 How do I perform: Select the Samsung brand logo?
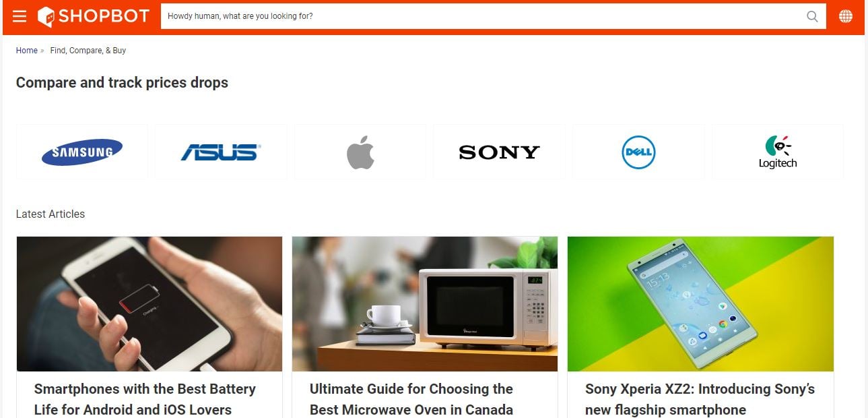[82, 152]
